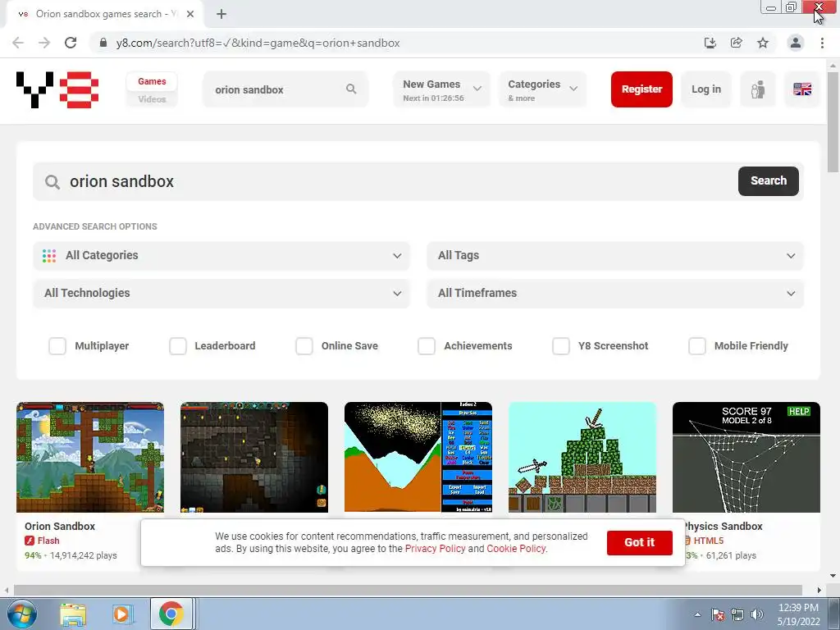The height and width of the screenshot is (630, 840).
Task: Open the Windows Start menu
Action: (21, 614)
